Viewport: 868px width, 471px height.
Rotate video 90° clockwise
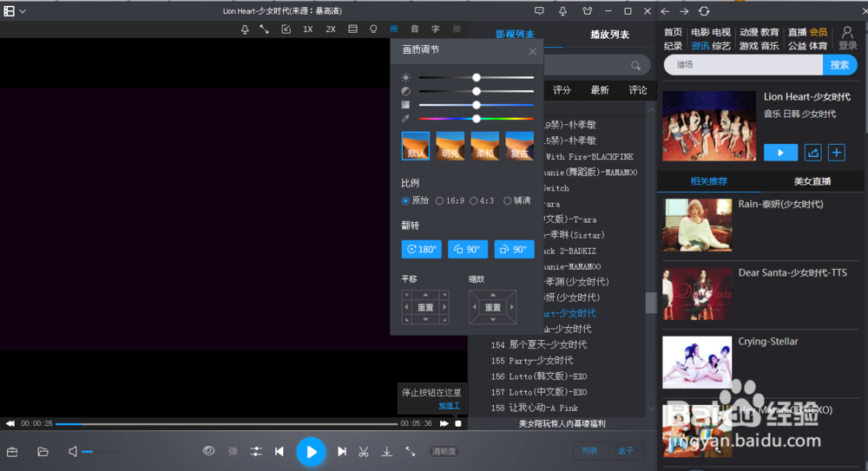coord(514,249)
